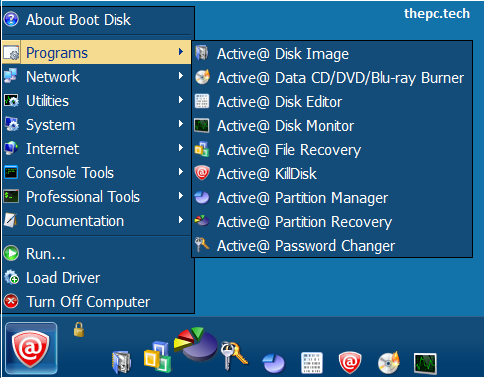The width and height of the screenshot is (485, 378).
Task: Click the CD/DVD burner disc taskbar icon
Action: 389,363
